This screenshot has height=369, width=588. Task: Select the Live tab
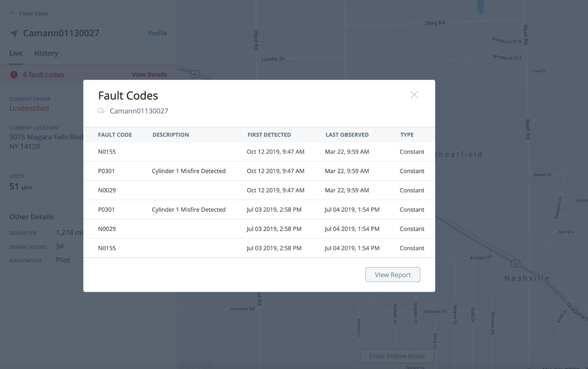(16, 53)
